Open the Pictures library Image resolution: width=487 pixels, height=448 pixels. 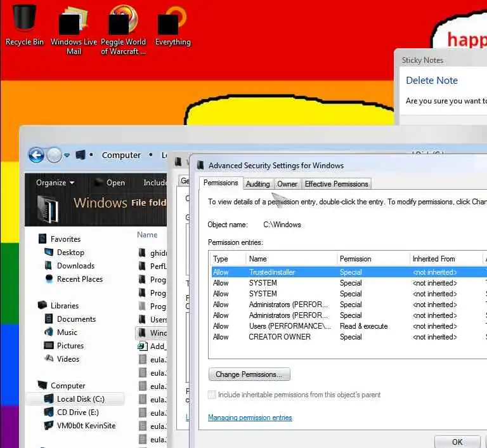[70, 345]
